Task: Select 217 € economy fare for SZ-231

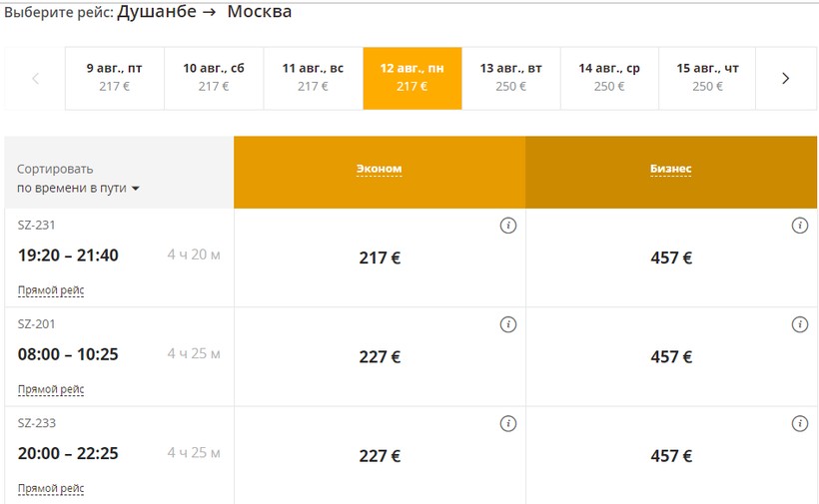Action: coord(380,257)
